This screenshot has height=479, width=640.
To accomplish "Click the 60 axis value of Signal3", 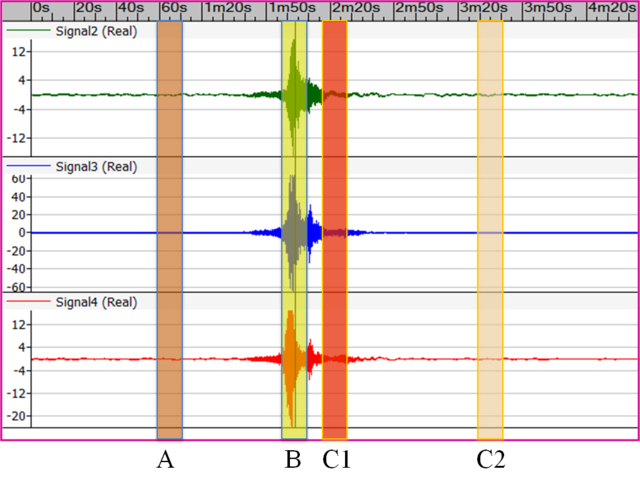I will tap(18, 179).
